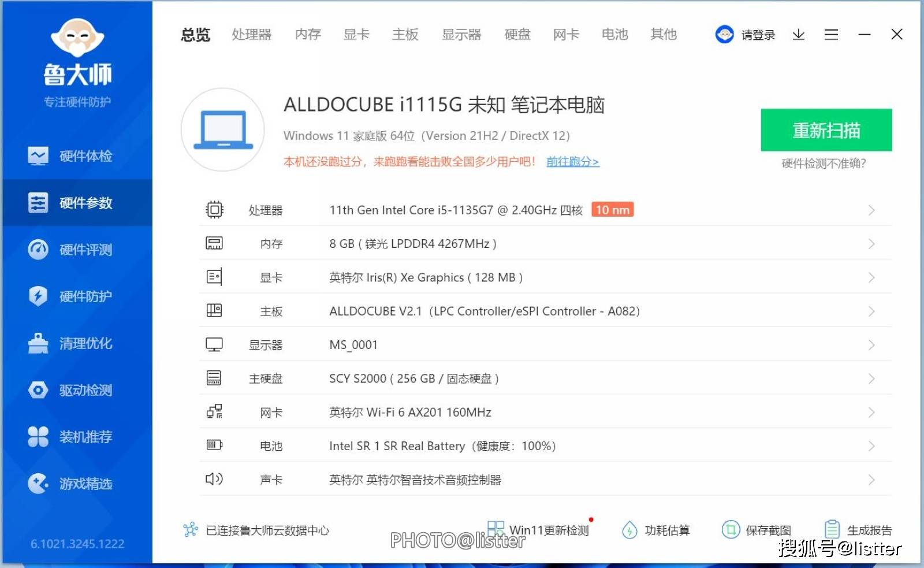The height and width of the screenshot is (568, 924).
Task: Expand the 主硬盘 row chevron
Action: click(x=871, y=378)
